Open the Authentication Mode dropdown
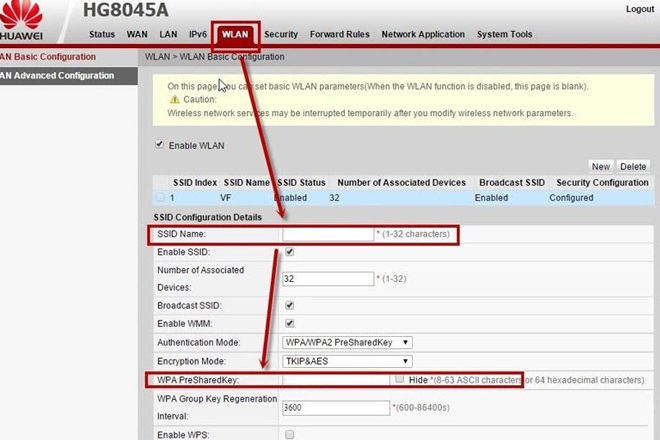This screenshot has height=440, width=660. click(x=347, y=343)
